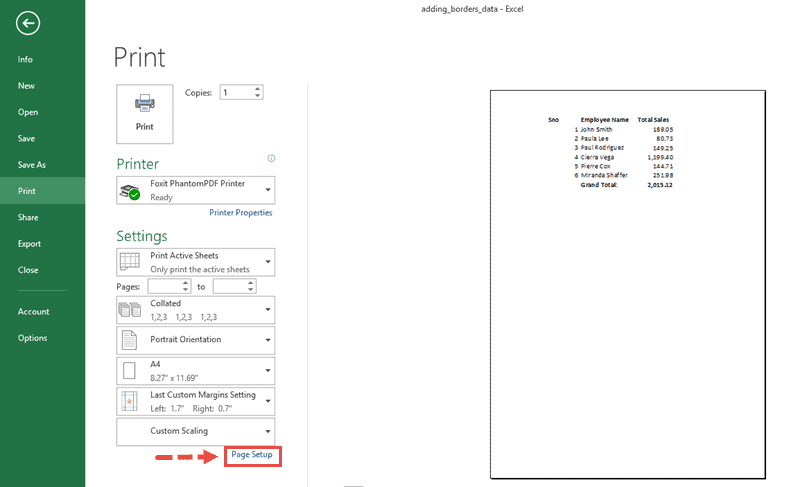Click the printer icon Print button
This screenshot has width=800, height=487.
coord(144,114)
